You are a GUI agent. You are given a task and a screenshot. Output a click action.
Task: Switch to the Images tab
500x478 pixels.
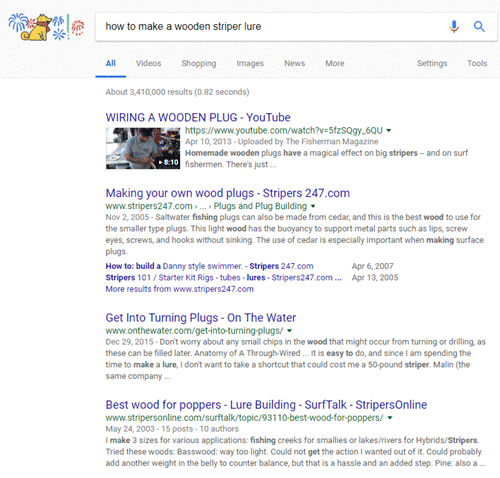pyautogui.click(x=250, y=63)
